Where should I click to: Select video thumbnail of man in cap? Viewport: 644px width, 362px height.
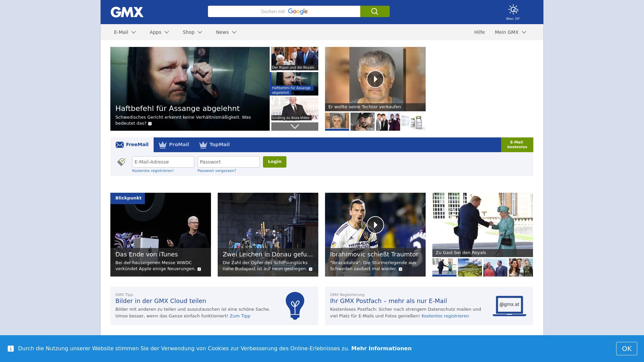click(x=363, y=121)
